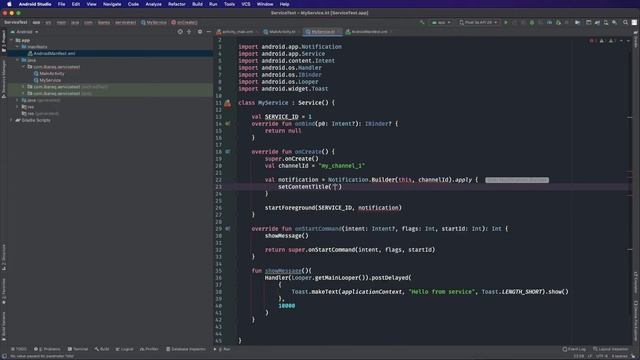The width and height of the screenshot is (640, 360).
Task: Click the locate target icon in Project panel
Action: point(180,31)
